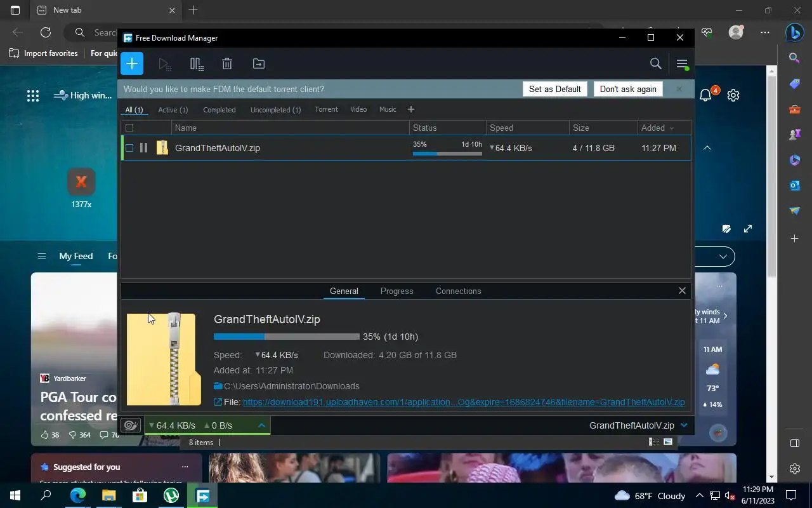This screenshot has height=508, width=812.
Task: Click the details panel progress bar
Action: [x=287, y=337]
